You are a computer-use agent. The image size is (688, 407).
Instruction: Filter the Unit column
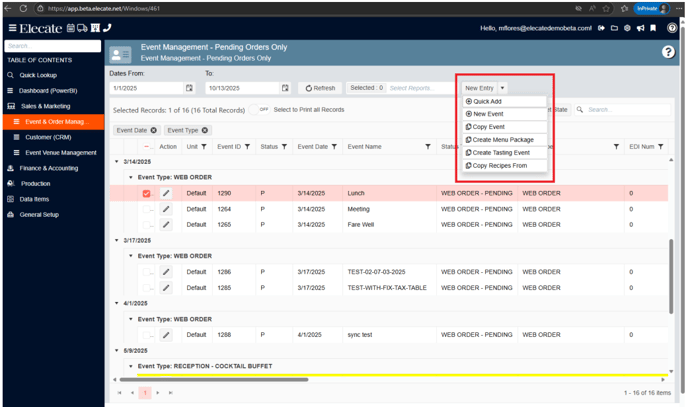pyautogui.click(x=204, y=147)
